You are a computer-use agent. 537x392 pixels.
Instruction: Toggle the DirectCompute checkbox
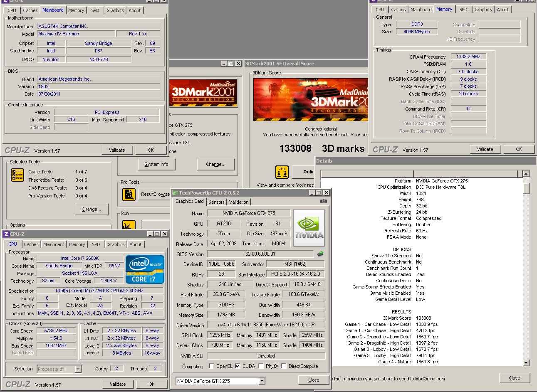click(284, 366)
